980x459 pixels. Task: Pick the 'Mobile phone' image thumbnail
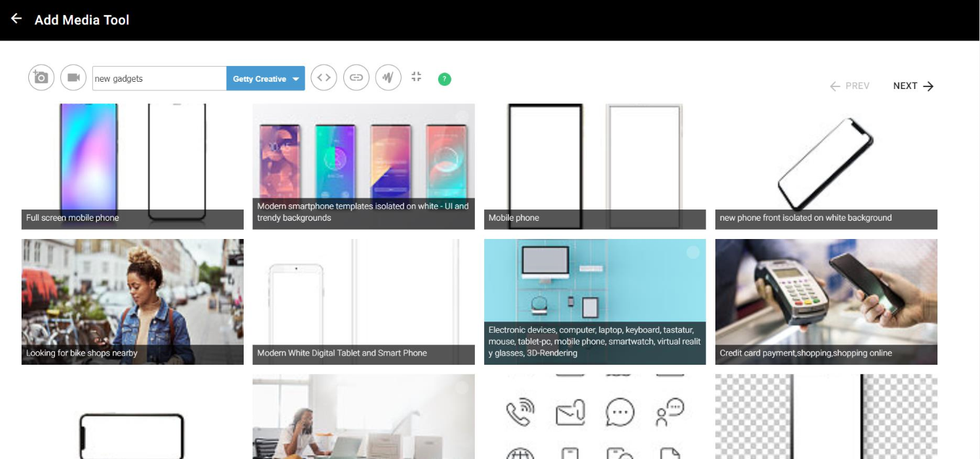point(594,165)
